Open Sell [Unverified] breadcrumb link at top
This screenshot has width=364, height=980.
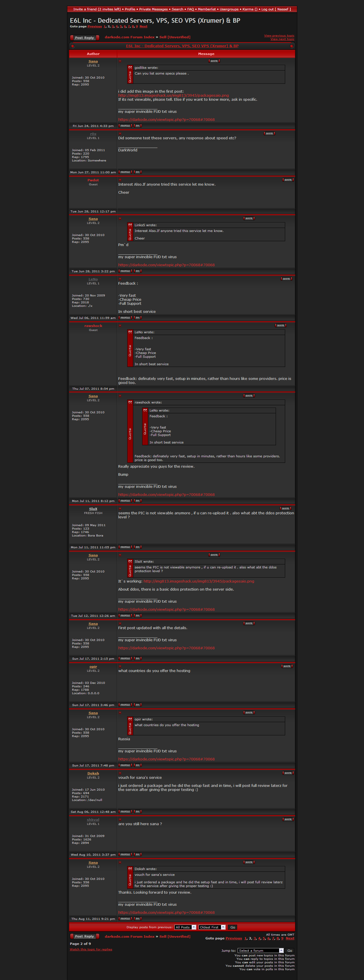click(x=175, y=37)
